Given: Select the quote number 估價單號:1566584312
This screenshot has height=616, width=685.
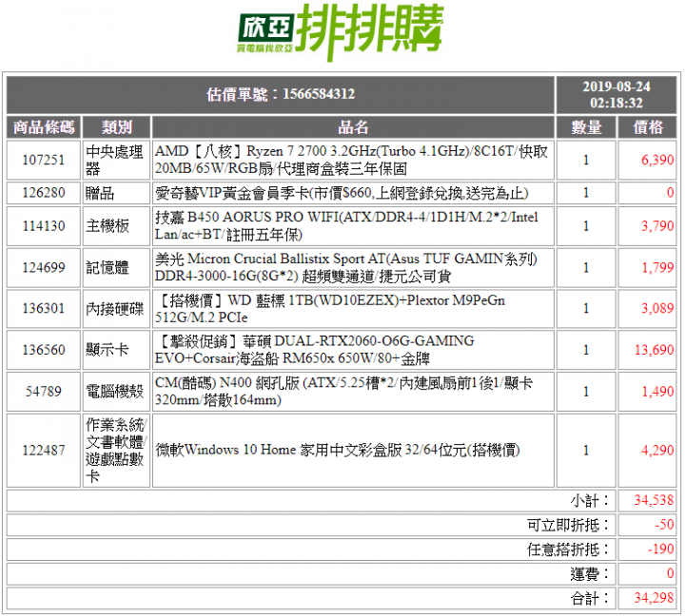Looking at the screenshot, I should [281, 94].
